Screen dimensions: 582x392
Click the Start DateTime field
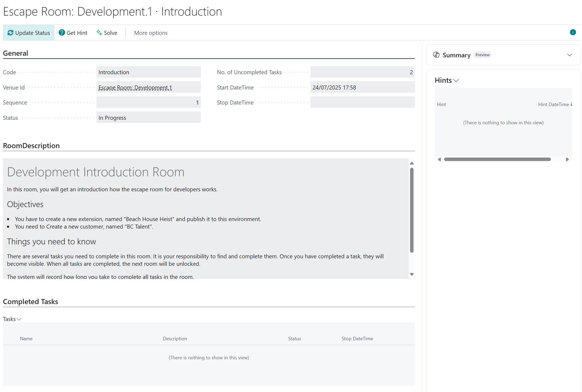click(x=363, y=87)
